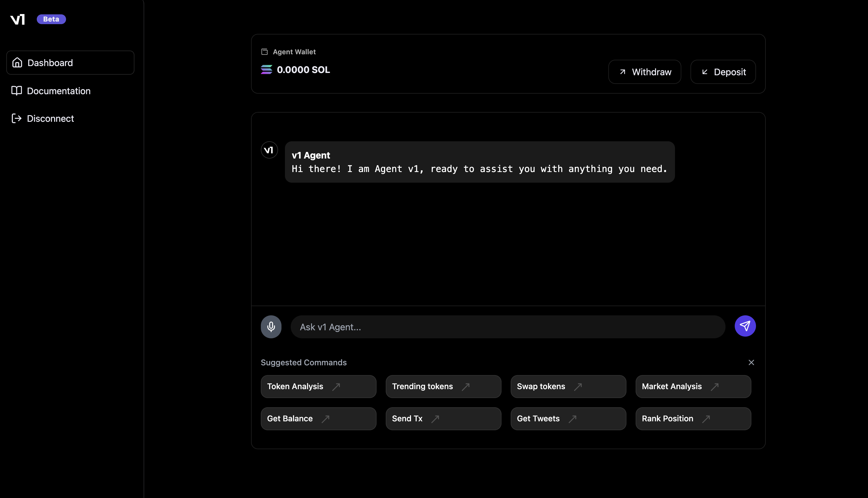The height and width of the screenshot is (498, 868).
Task: Select the Rank Position command
Action: [x=693, y=419]
